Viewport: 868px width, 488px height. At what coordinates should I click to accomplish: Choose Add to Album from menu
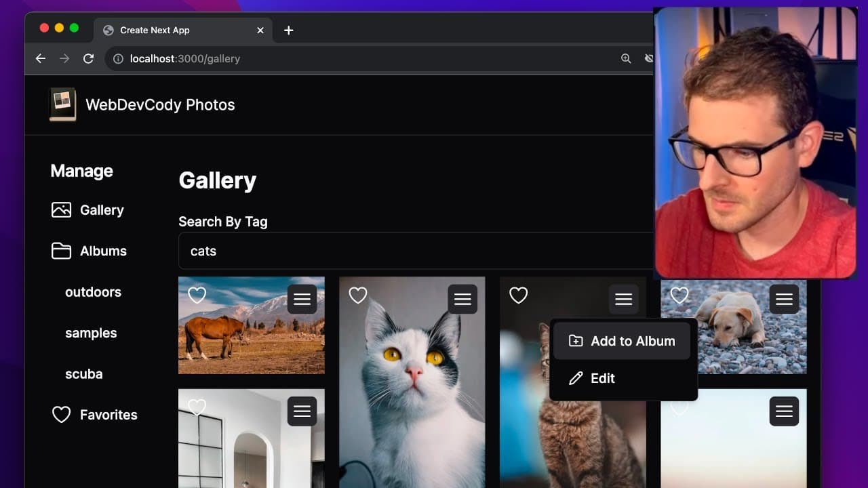pos(622,341)
